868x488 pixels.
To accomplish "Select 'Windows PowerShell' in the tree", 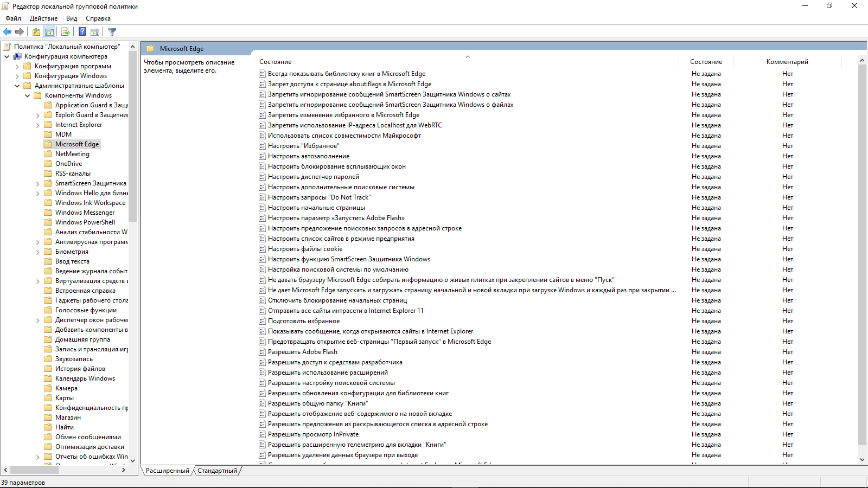I will coord(85,222).
